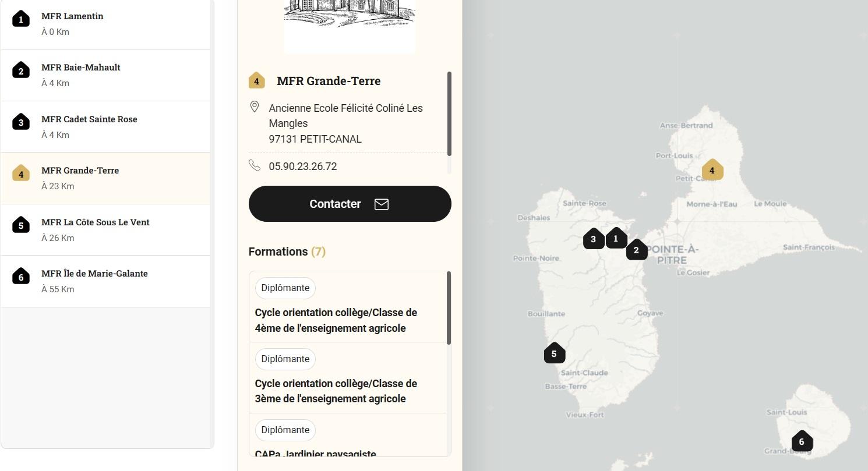The height and width of the screenshot is (471, 868).
Task: Select map marker 1 for MFR Lamentin
Action: pyautogui.click(x=616, y=238)
